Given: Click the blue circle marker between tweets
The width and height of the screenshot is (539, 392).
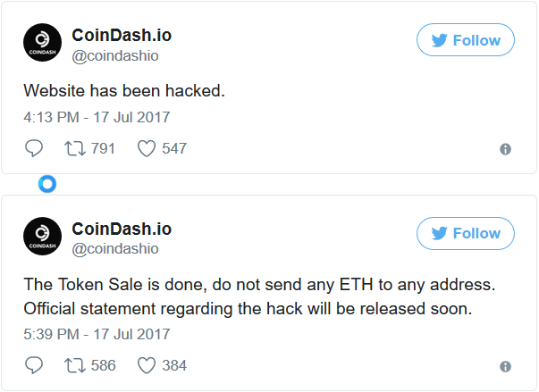Looking at the screenshot, I should click(x=48, y=184).
